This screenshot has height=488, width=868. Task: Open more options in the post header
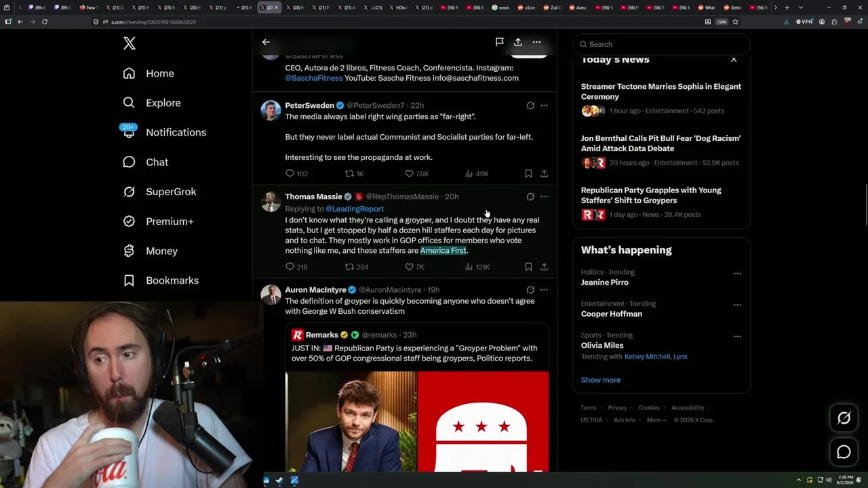click(x=536, y=42)
